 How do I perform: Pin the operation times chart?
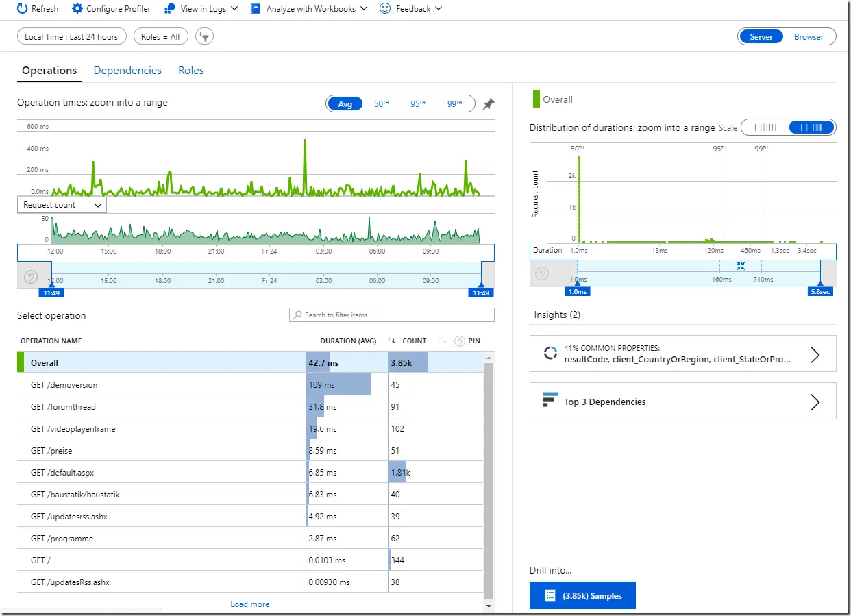[x=488, y=104]
